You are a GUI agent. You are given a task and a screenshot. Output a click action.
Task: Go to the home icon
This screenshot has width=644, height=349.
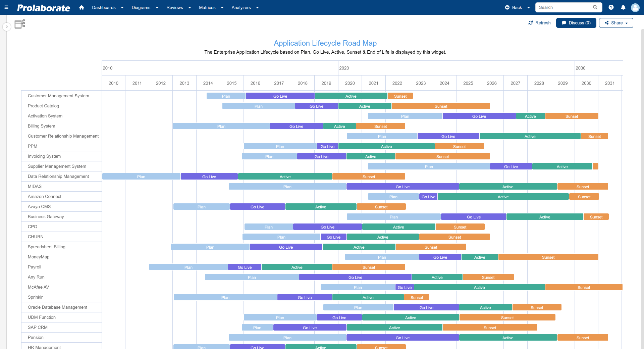coord(82,7)
